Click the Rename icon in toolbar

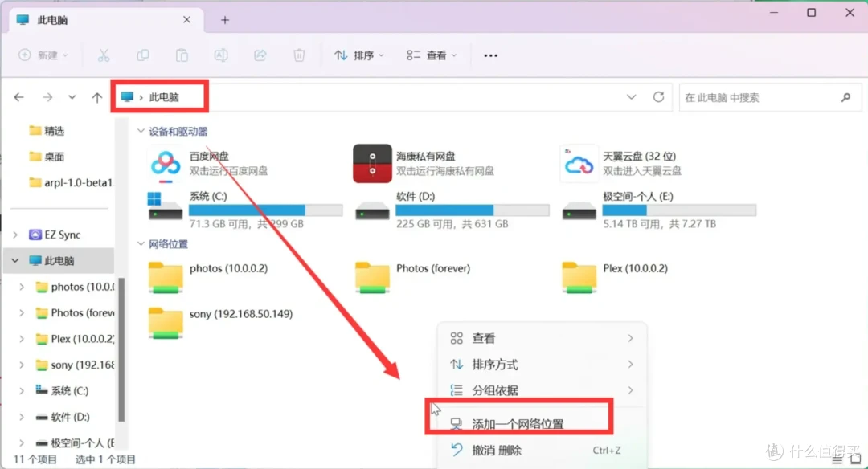(x=221, y=55)
